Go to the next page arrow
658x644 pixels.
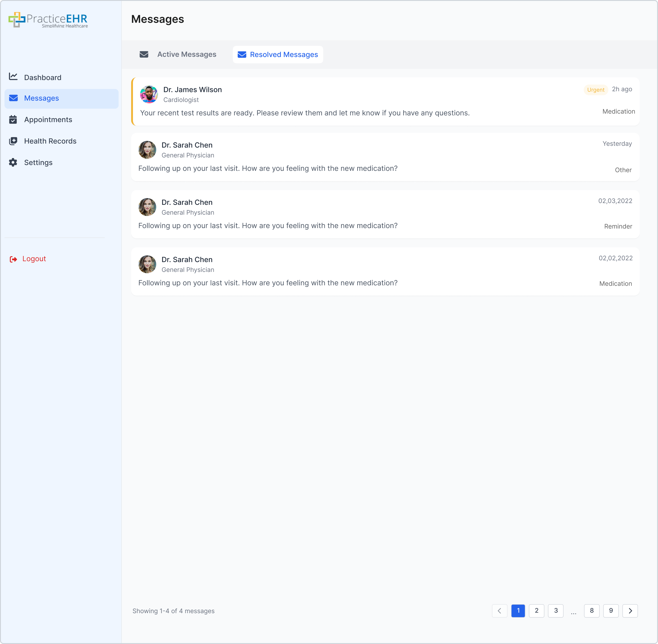point(630,610)
